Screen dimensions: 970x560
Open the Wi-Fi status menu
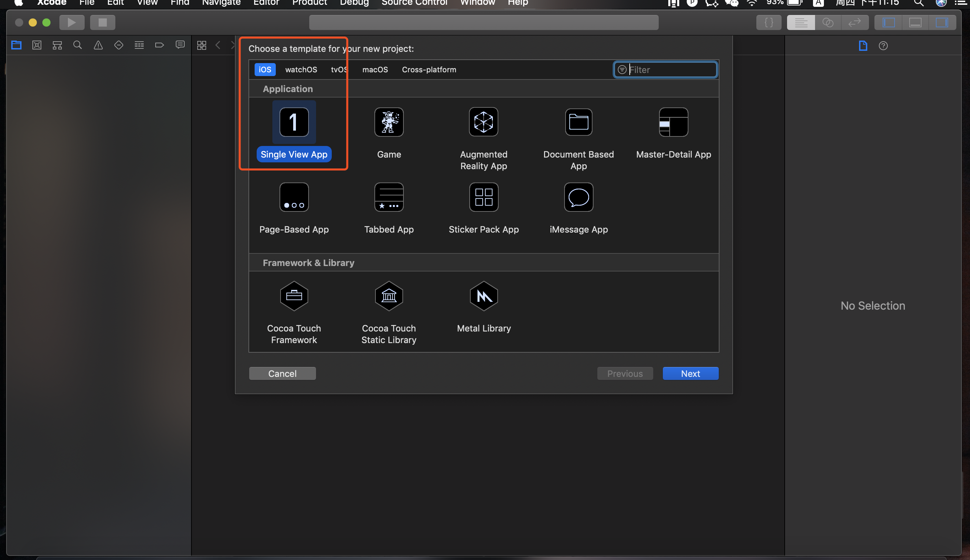click(751, 3)
